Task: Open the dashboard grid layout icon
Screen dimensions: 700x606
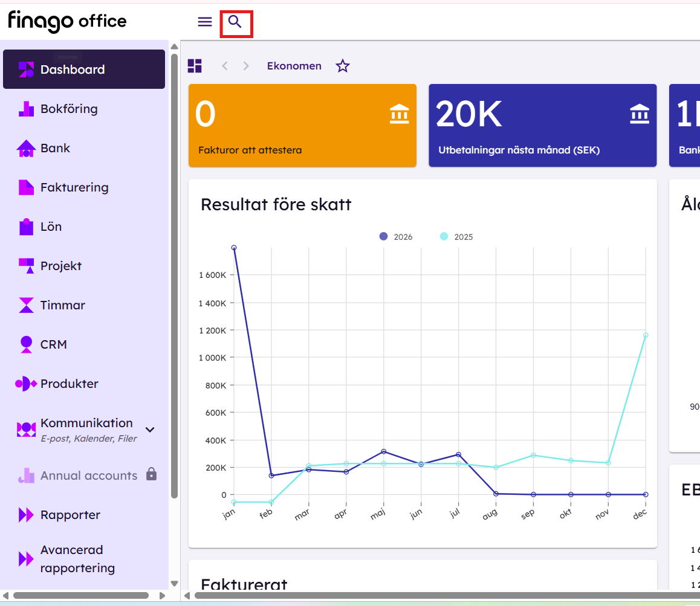Action: pyautogui.click(x=195, y=66)
